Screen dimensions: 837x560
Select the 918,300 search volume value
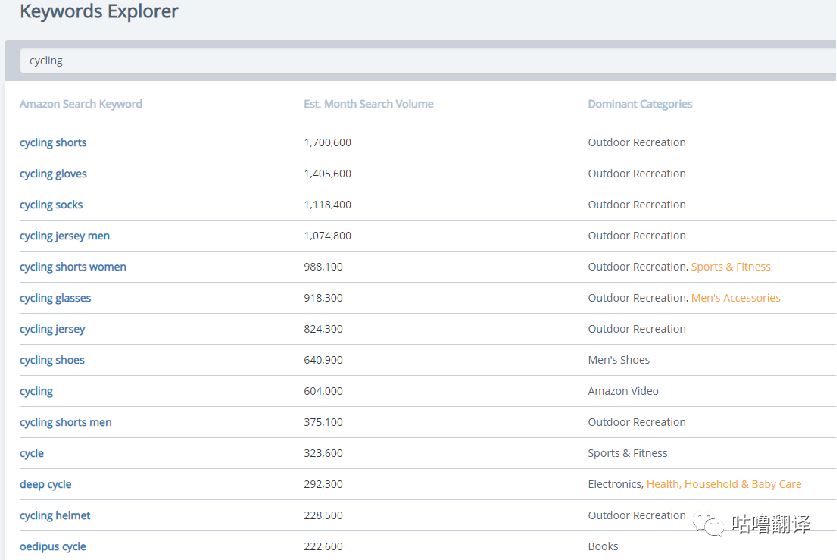click(323, 298)
